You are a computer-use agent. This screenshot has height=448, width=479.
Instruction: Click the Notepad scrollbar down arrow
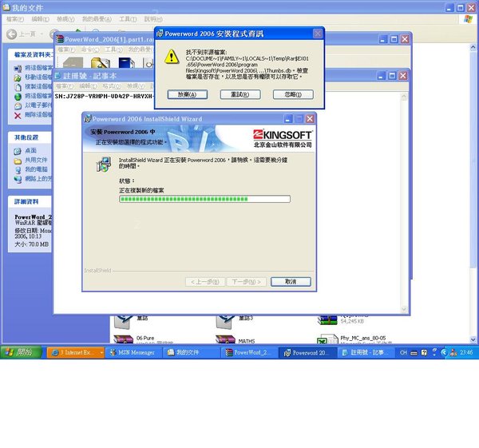click(404, 309)
